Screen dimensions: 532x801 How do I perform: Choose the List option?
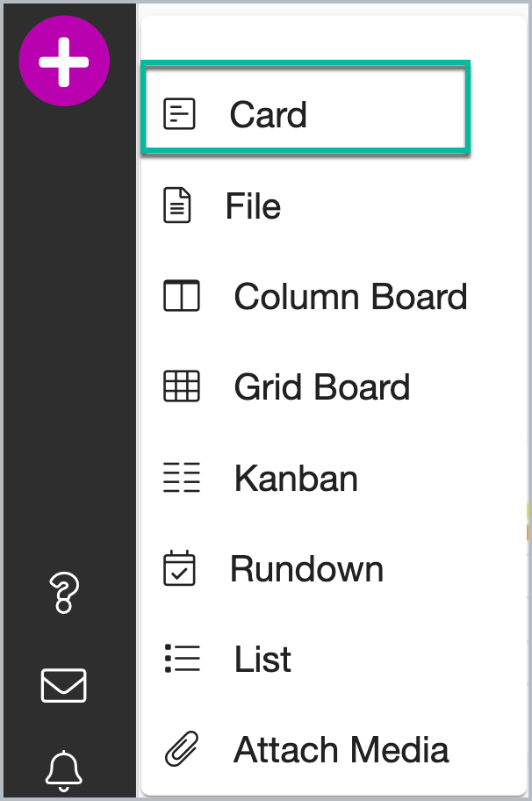[x=262, y=659]
